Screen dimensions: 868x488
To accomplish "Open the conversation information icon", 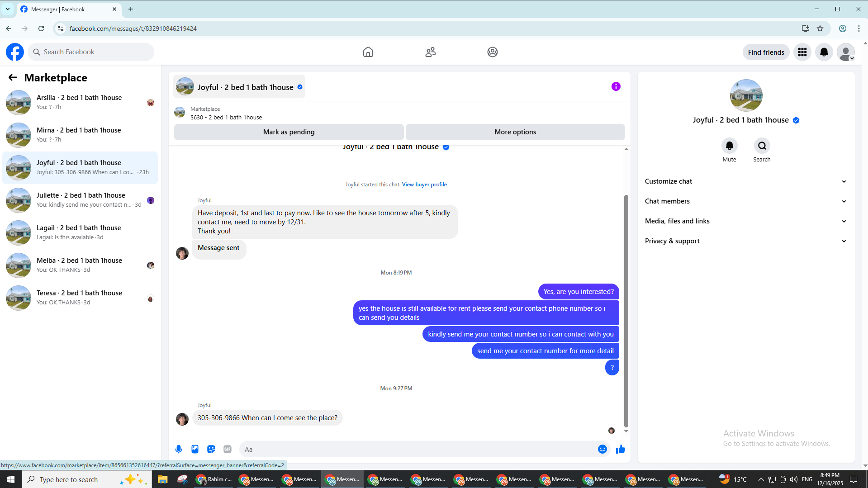I will 616,86.
